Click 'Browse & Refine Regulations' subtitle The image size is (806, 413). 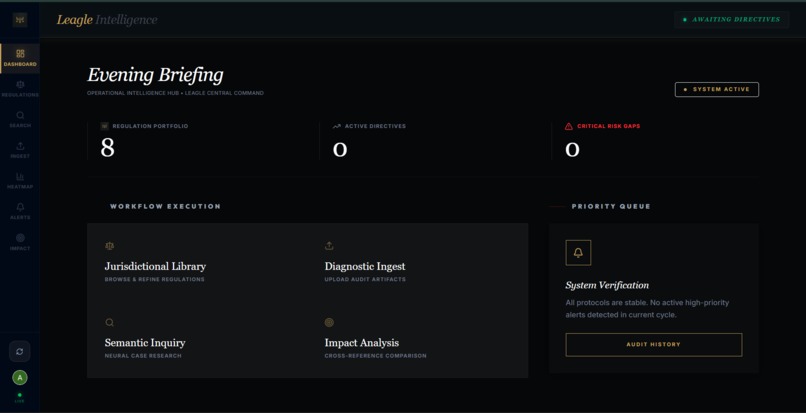tap(155, 279)
